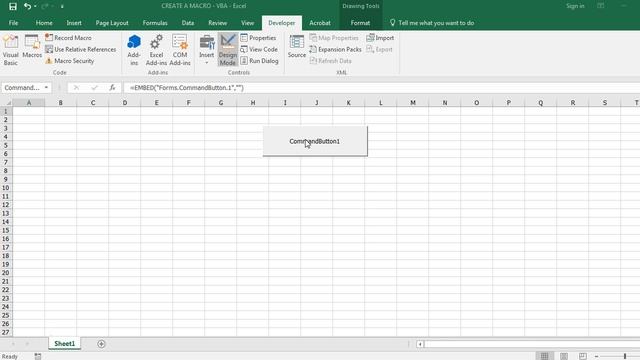
Task: Open Ribbon Display Options icon
Action: pos(601,6)
